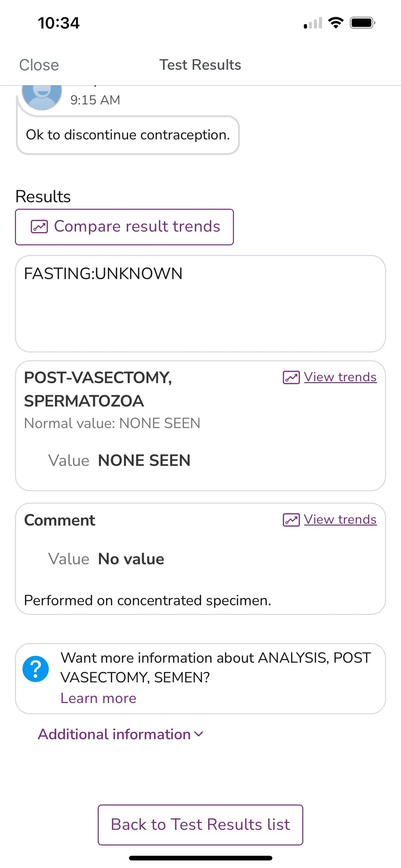The width and height of the screenshot is (401, 868).
Task: Open View trends for Comment result
Action: [340, 520]
